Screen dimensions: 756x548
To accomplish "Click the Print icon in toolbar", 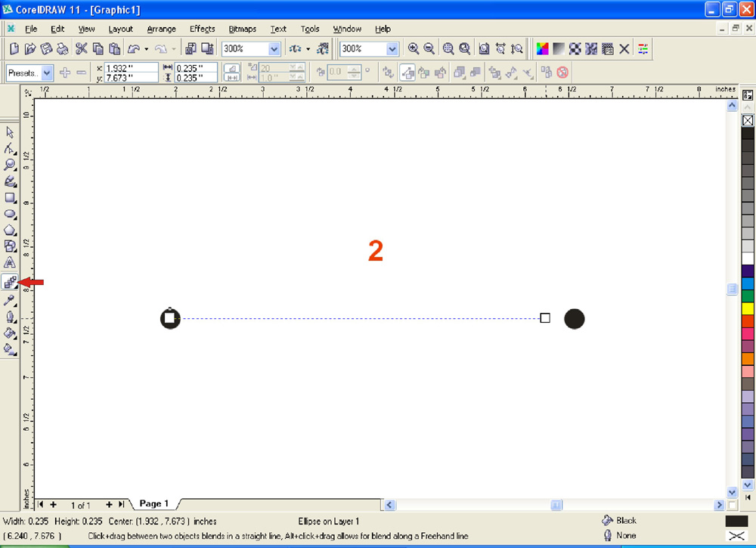I will point(64,48).
